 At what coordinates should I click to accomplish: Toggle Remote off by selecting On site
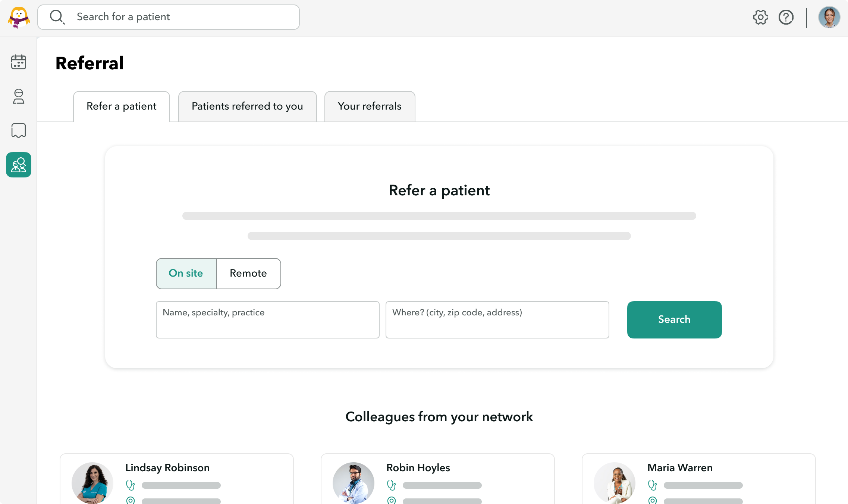186,273
